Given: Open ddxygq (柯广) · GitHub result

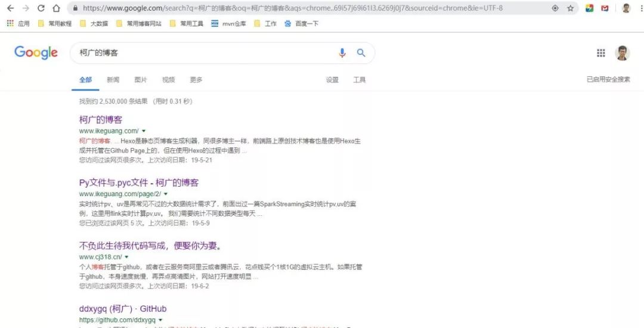Looking at the screenshot, I should 123,309.
